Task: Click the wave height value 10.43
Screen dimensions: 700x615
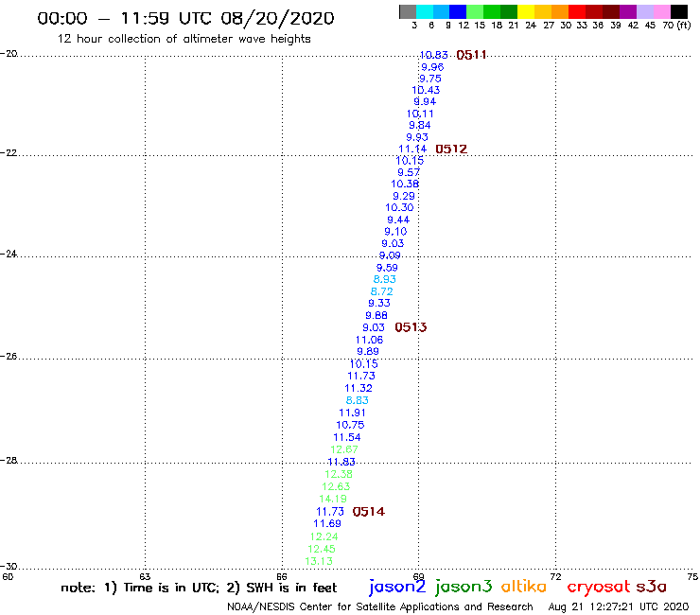Action: pos(426,90)
